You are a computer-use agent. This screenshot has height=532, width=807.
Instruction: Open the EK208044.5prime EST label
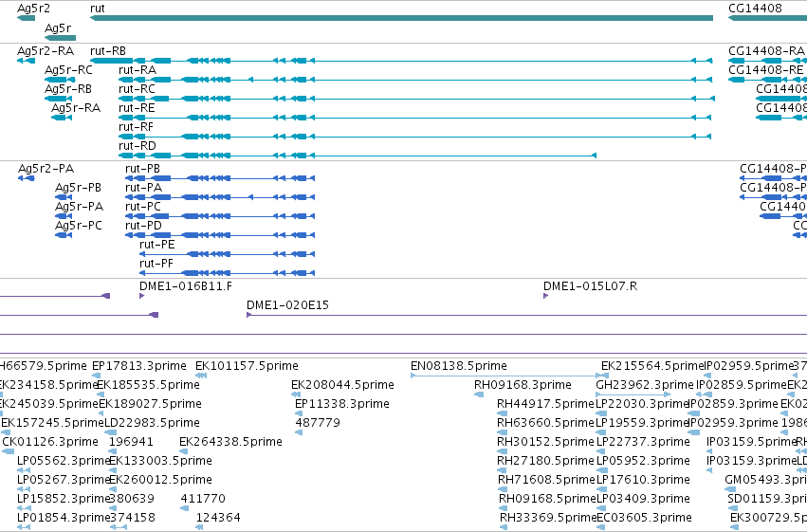(x=342, y=385)
